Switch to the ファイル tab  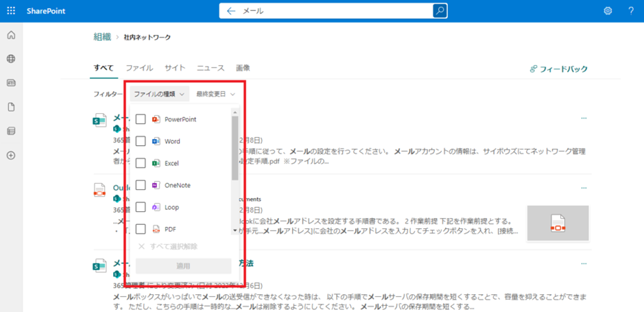click(139, 68)
